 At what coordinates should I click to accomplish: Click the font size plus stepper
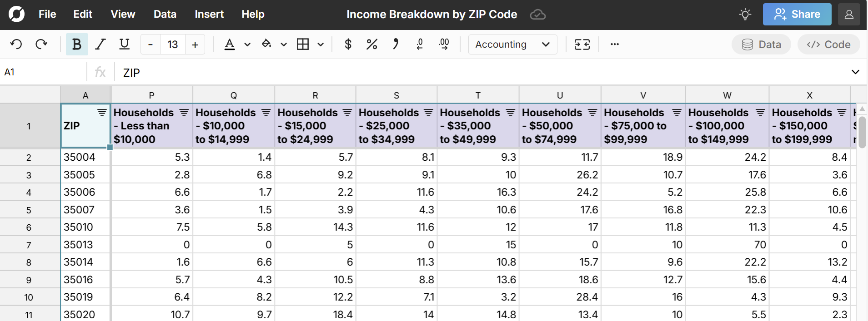[x=195, y=44]
